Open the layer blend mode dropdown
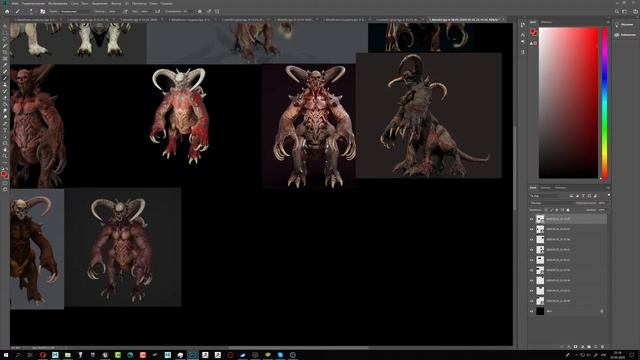The height and width of the screenshot is (360, 640). pos(551,203)
